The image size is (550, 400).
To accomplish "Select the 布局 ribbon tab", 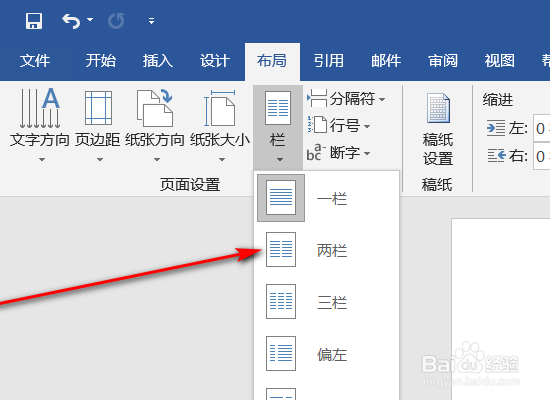I will 272,61.
